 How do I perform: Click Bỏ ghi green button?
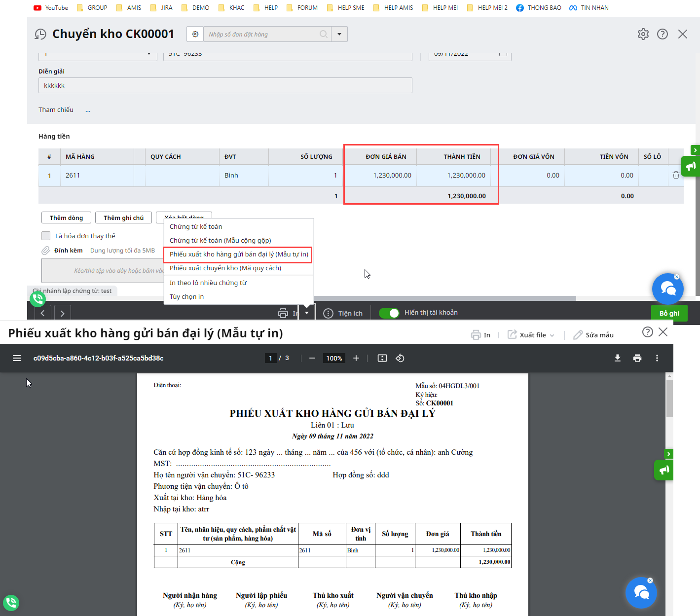click(x=669, y=313)
